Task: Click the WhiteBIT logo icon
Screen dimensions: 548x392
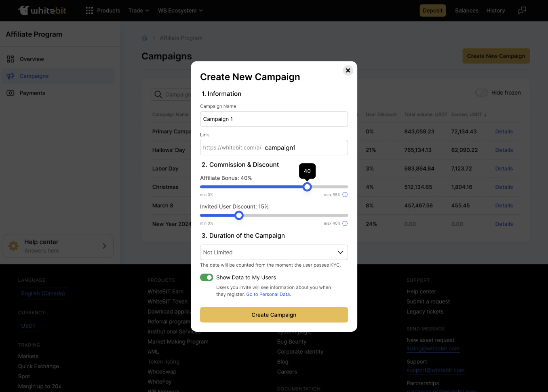Action: coord(24,11)
